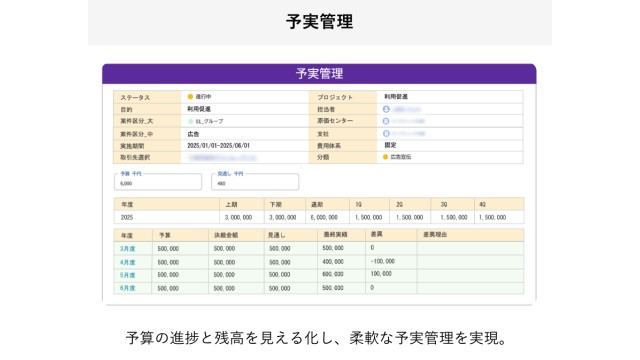The image size is (640, 360).
Task: Click the 400,000 最終実績 cell for 4月度
Action: pyautogui.click(x=342, y=262)
